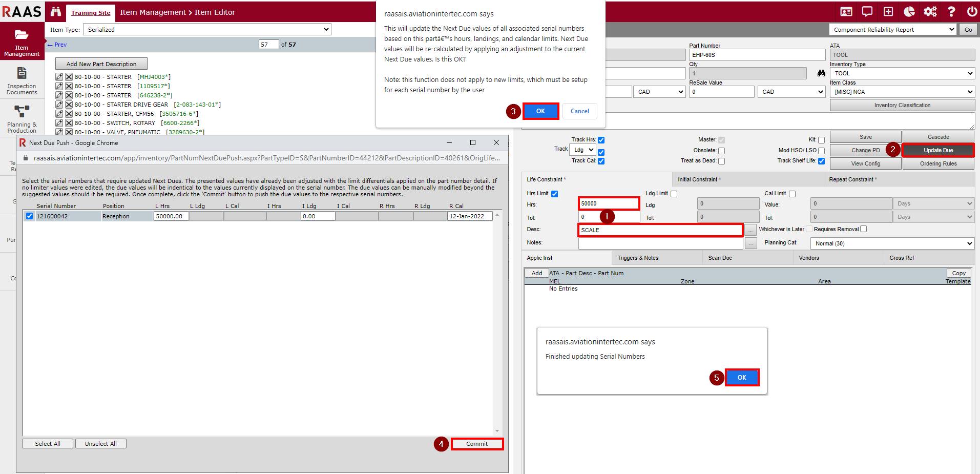Expand the Component Reliability Report dropdown
980x474 pixels.
point(893,30)
